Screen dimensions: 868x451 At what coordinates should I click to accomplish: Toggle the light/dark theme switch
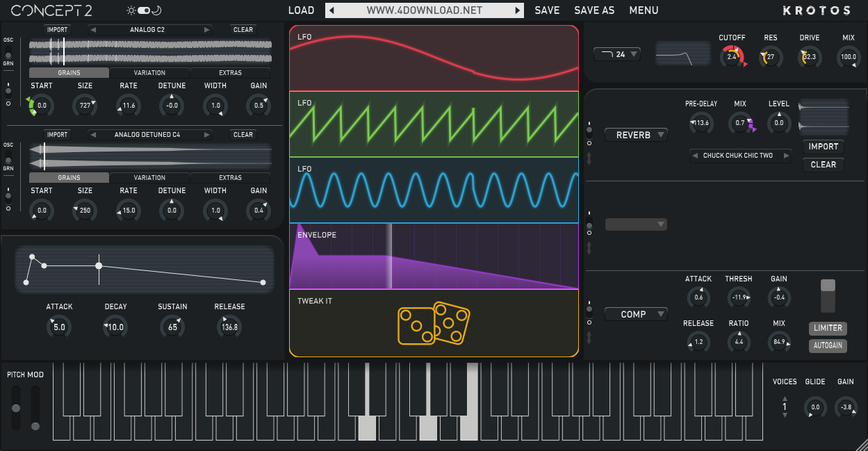[144, 10]
